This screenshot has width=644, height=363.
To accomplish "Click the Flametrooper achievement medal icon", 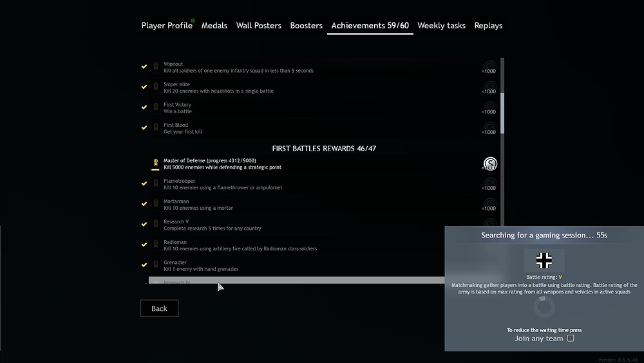I will pos(155,184).
